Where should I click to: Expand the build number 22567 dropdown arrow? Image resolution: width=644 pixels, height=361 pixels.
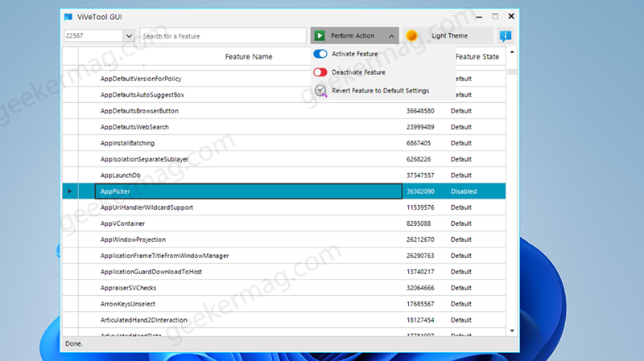click(x=129, y=35)
